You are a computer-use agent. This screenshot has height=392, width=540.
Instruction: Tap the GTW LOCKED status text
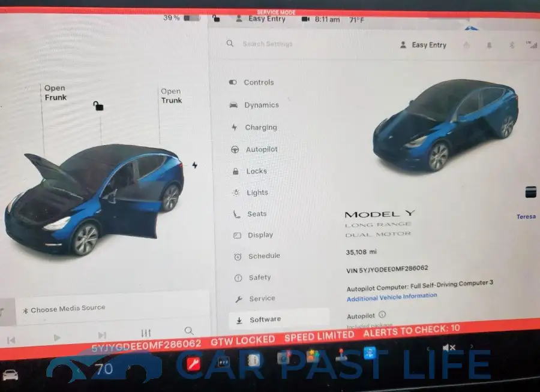[x=243, y=340]
